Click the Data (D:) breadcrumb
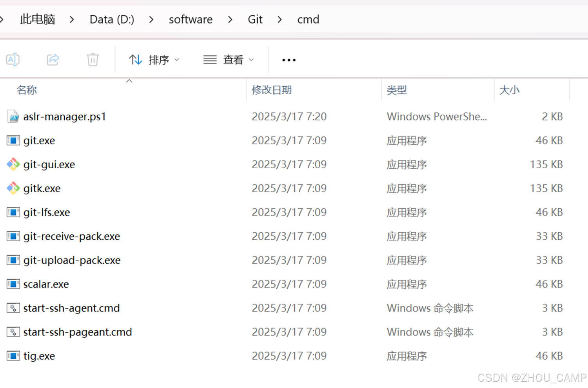Image resolution: width=588 pixels, height=388 pixels. click(x=112, y=19)
